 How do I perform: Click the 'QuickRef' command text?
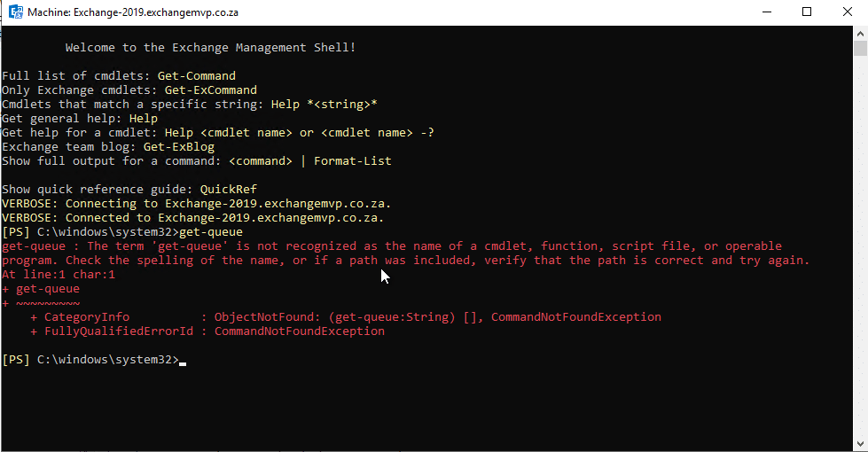click(x=228, y=190)
